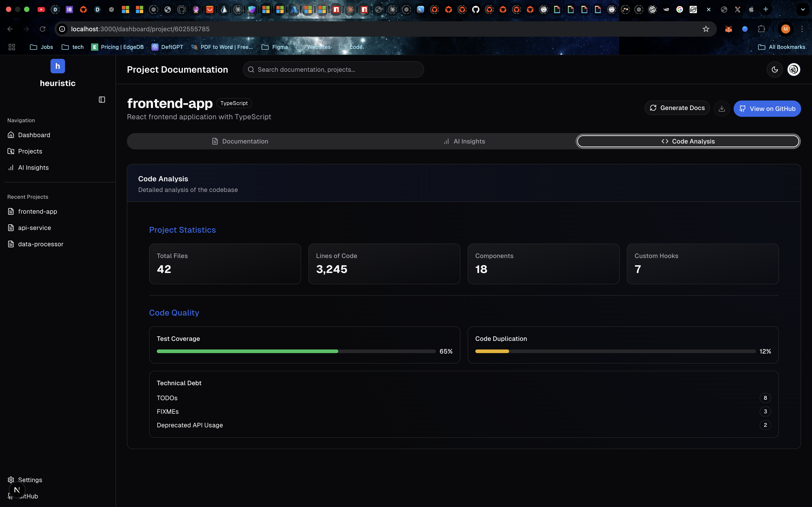Expand the browser tab list chevron
Viewport: 812px width, 507px height.
[803, 9]
